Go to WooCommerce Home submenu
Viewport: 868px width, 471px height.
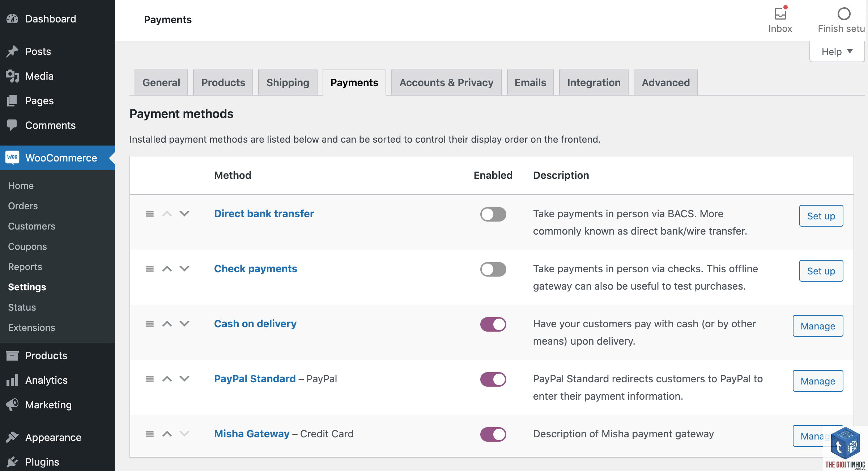click(x=21, y=186)
